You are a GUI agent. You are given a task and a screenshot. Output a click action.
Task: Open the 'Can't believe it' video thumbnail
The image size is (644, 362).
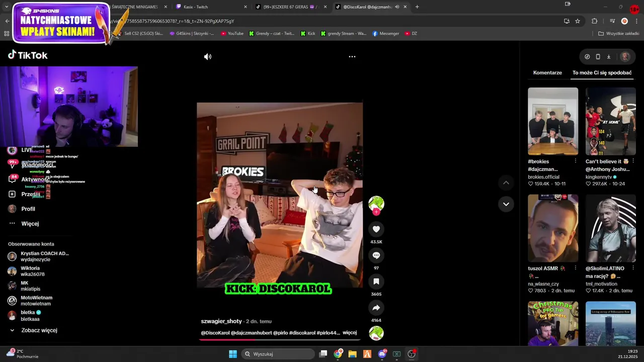[610, 121]
